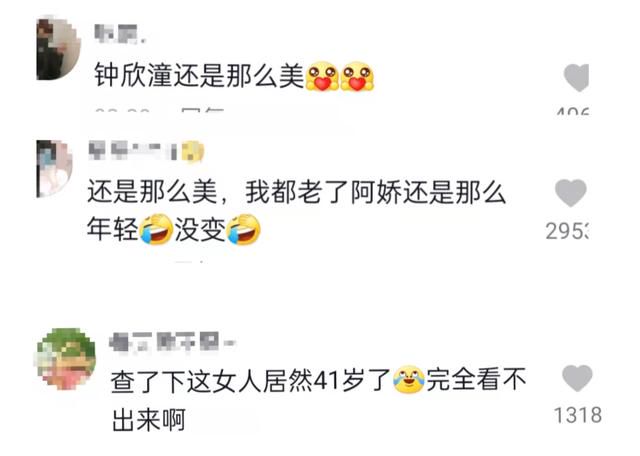Select the comment '完全看不出来啊'
The image size is (640, 456).
pyautogui.click(x=319, y=400)
